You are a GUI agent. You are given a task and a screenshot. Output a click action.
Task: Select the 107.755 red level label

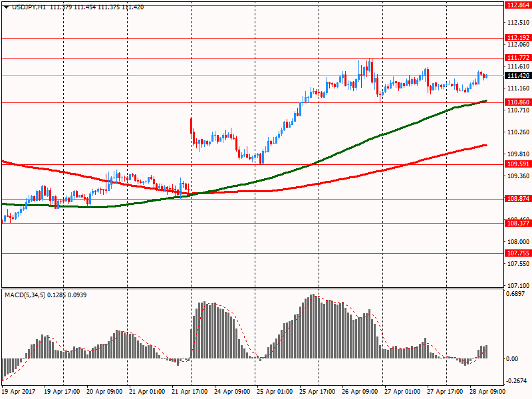tap(518, 253)
